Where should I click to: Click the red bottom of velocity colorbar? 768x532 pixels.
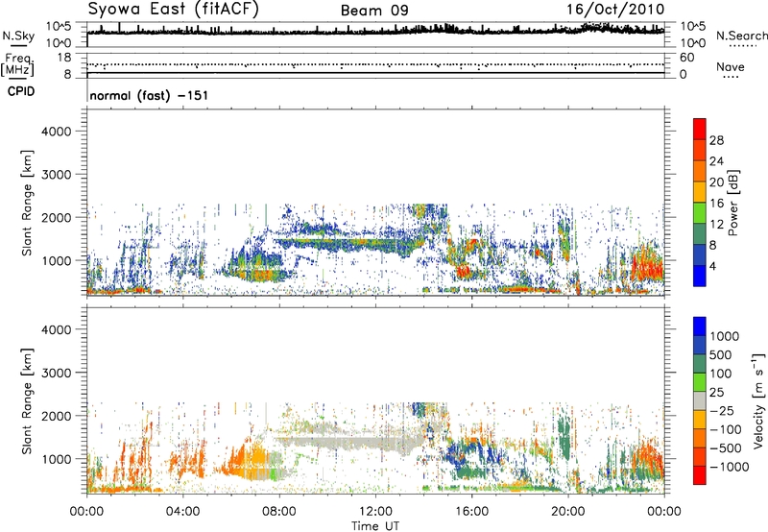(x=700, y=475)
